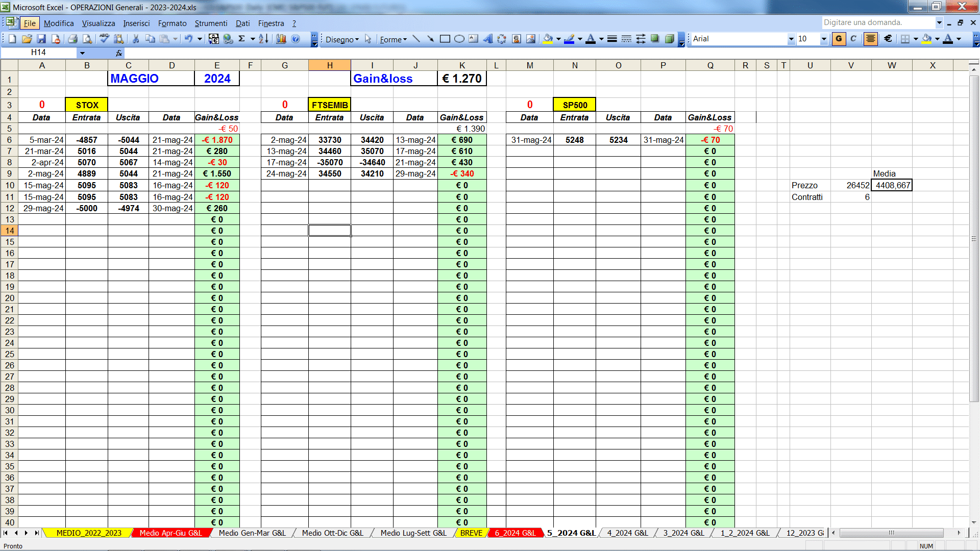Toggle center alignment

pos(871,39)
